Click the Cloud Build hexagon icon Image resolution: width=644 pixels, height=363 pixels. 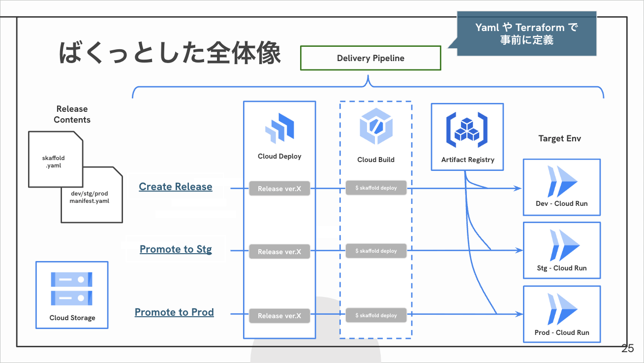[376, 126]
